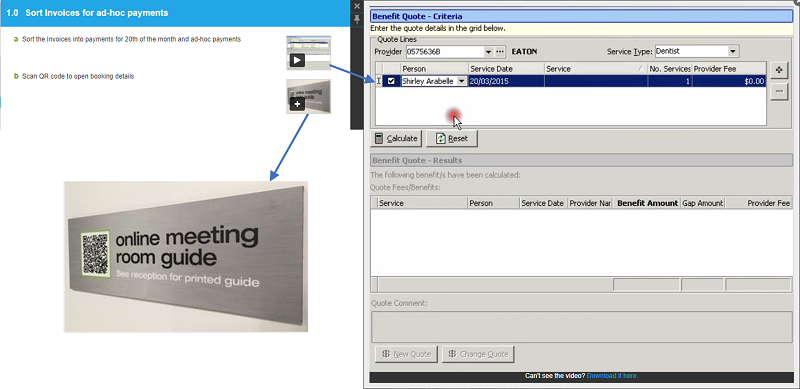The height and width of the screenshot is (389, 800).
Task: Click the Provider Fee header in results grid
Action: click(x=759, y=203)
